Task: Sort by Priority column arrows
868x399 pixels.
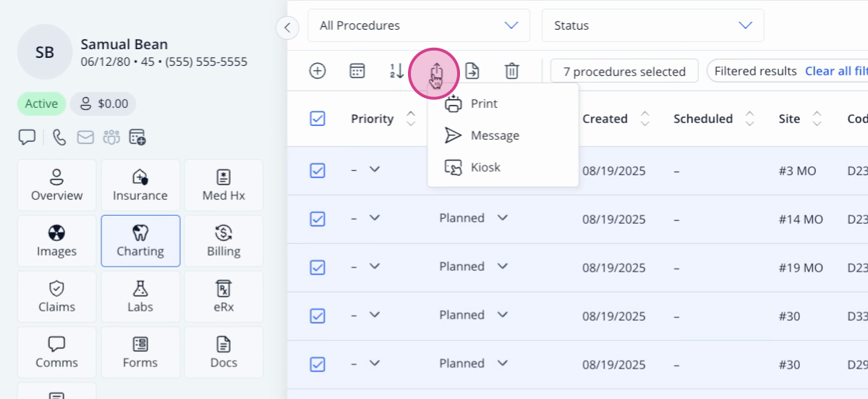Action: [411, 119]
